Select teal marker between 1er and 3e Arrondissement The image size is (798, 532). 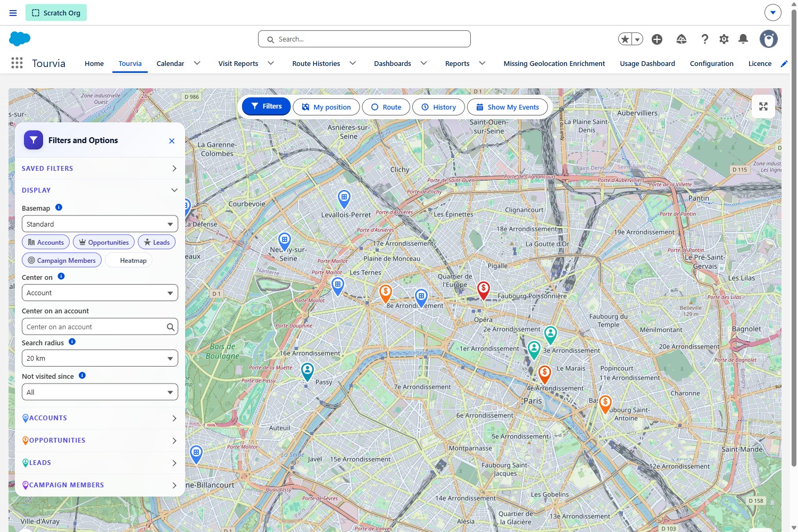(534, 350)
